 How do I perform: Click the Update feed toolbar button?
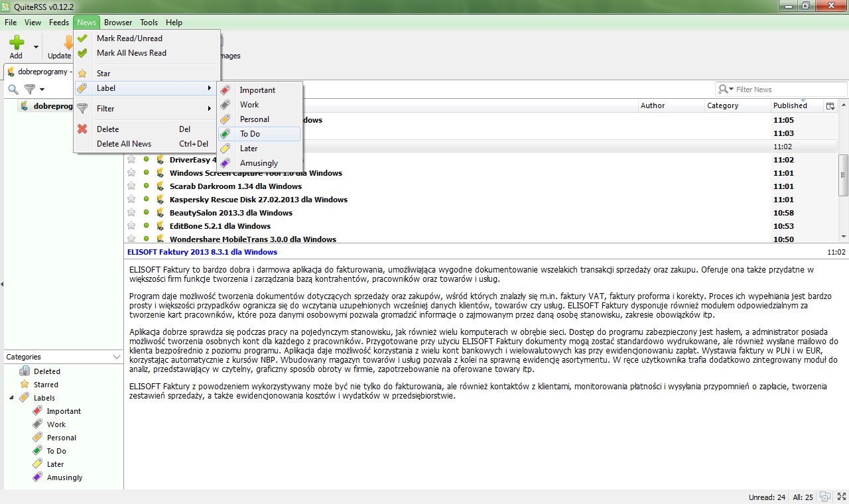[60, 47]
